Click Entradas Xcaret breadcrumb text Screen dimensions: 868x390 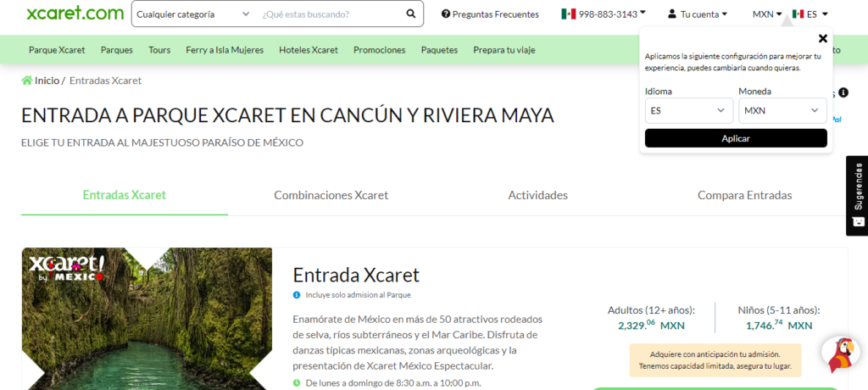[105, 81]
